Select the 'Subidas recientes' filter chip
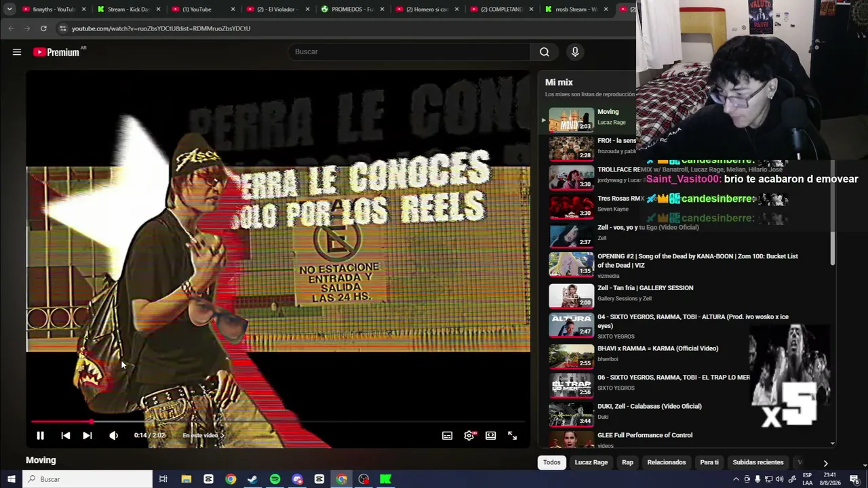Screen dimensions: 868x488 (758, 462)
